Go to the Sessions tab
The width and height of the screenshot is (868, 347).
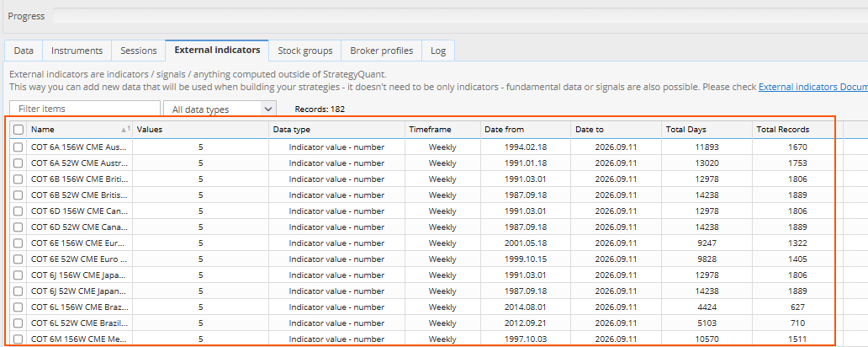click(139, 51)
